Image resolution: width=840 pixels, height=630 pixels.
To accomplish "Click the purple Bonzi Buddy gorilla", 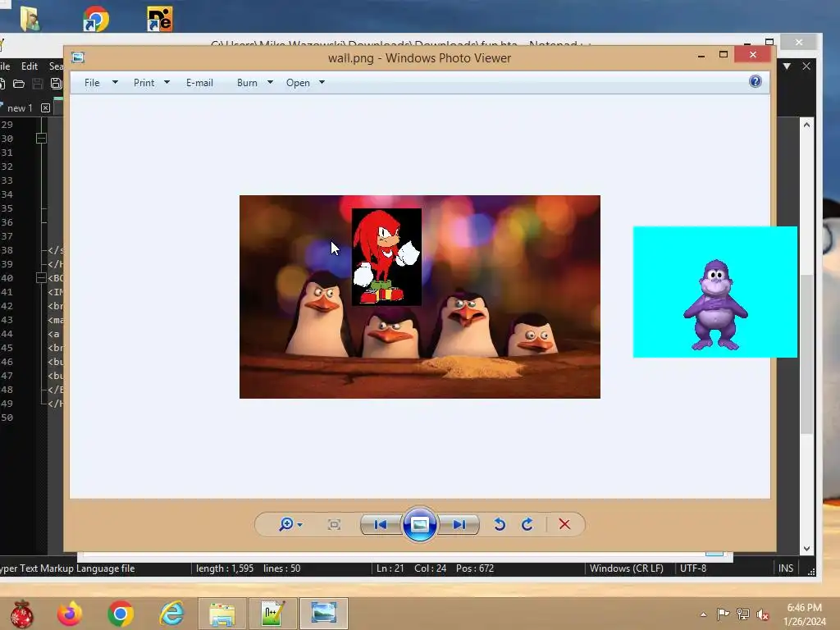I will (715, 304).
